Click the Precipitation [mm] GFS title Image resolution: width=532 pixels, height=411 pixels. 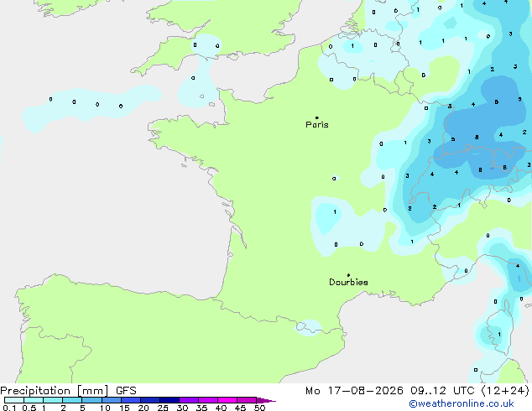coord(68,391)
